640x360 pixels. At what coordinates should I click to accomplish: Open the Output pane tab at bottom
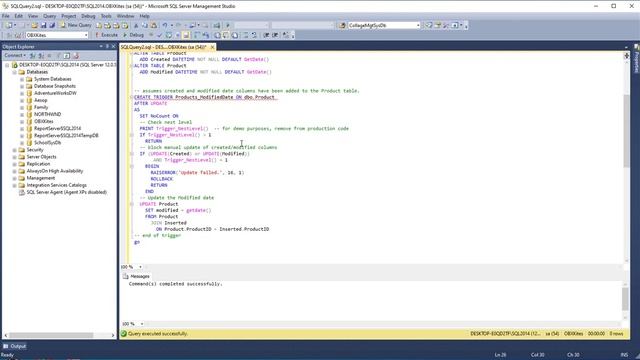tap(15, 346)
